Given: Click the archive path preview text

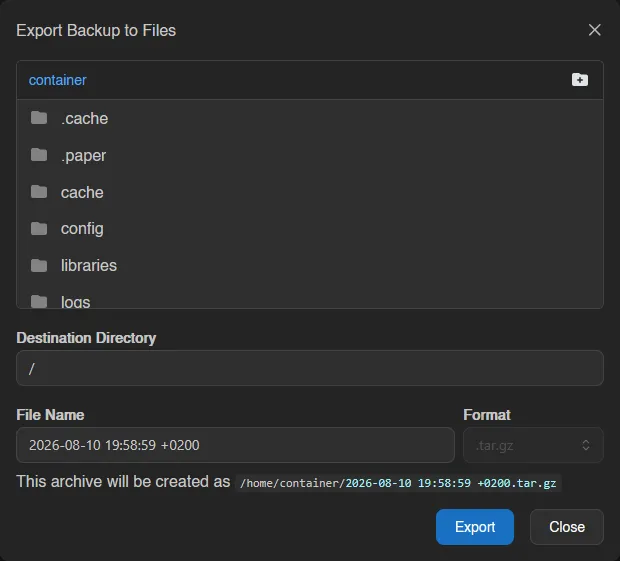Looking at the screenshot, I should tap(398, 483).
